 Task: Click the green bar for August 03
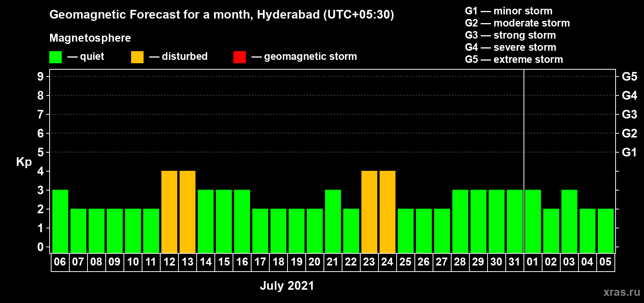click(x=569, y=221)
